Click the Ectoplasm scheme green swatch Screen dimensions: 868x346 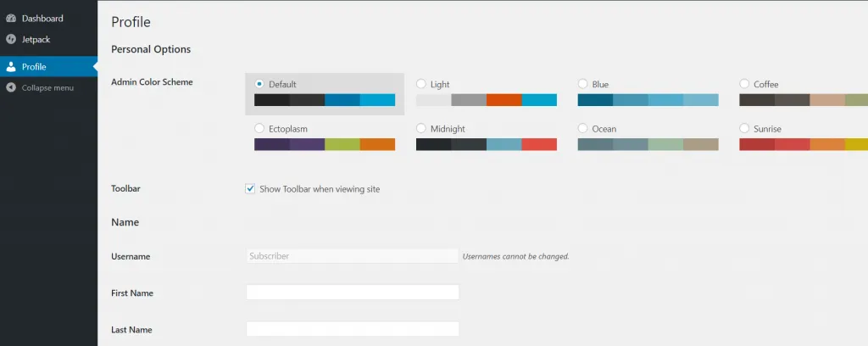342,144
